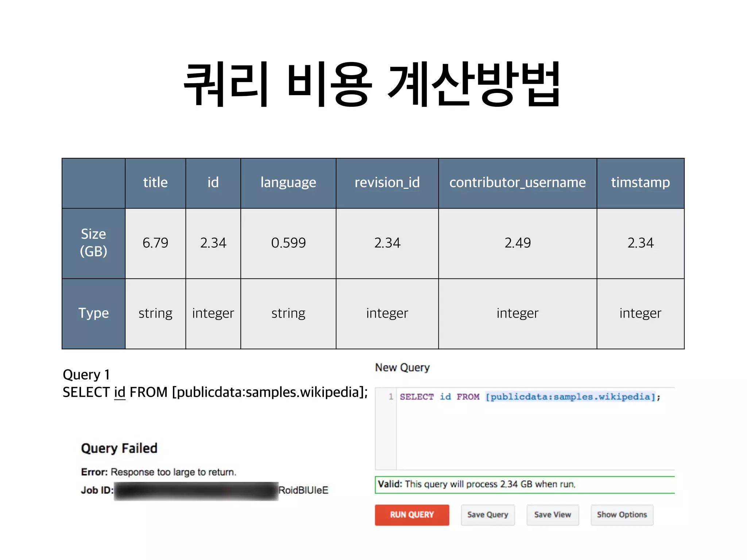Image resolution: width=747 pixels, height=560 pixels.
Task: Click [publicdata:samples.wikipedia] in the editor
Action: click(570, 397)
